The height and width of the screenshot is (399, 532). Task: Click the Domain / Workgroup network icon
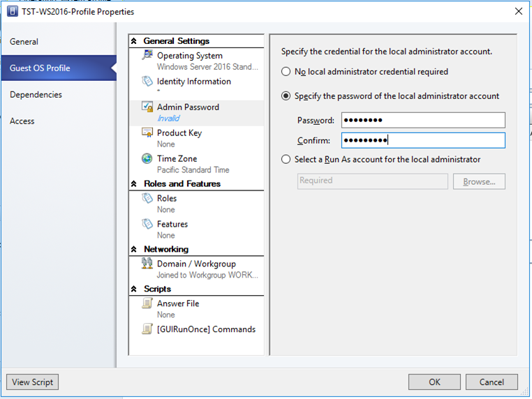coord(147,264)
